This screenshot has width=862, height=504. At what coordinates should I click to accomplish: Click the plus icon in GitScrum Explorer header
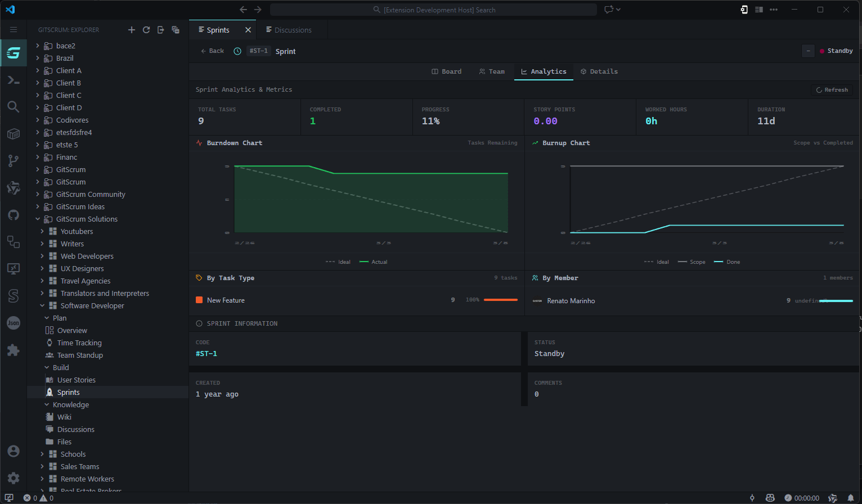coord(132,30)
